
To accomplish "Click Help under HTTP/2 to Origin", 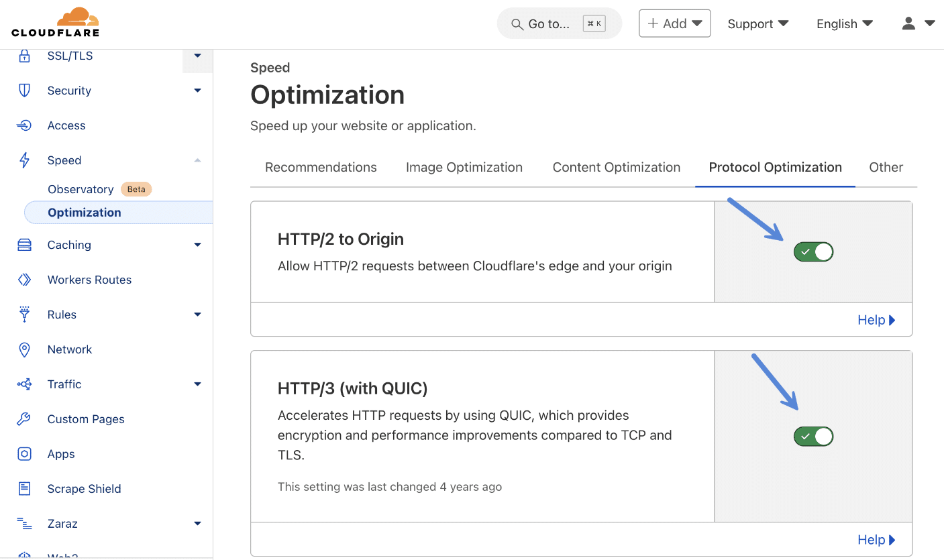I will (x=876, y=320).
